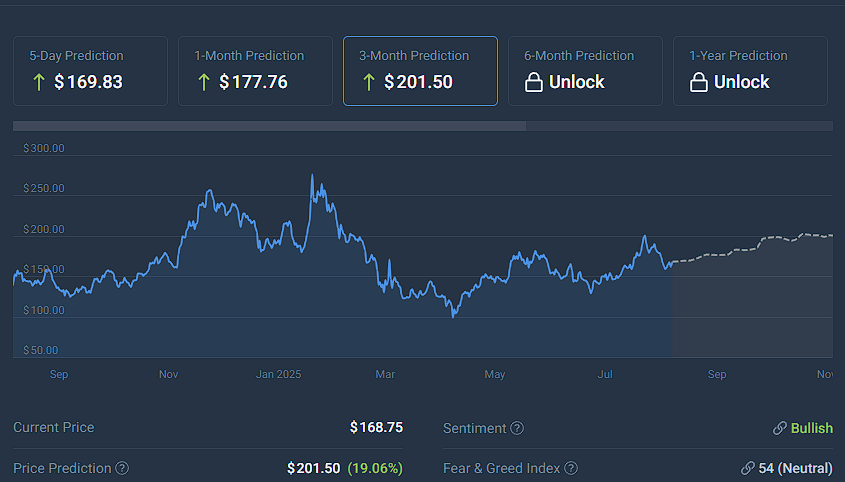Click the up arrow next to $201.50 card value

368,82
